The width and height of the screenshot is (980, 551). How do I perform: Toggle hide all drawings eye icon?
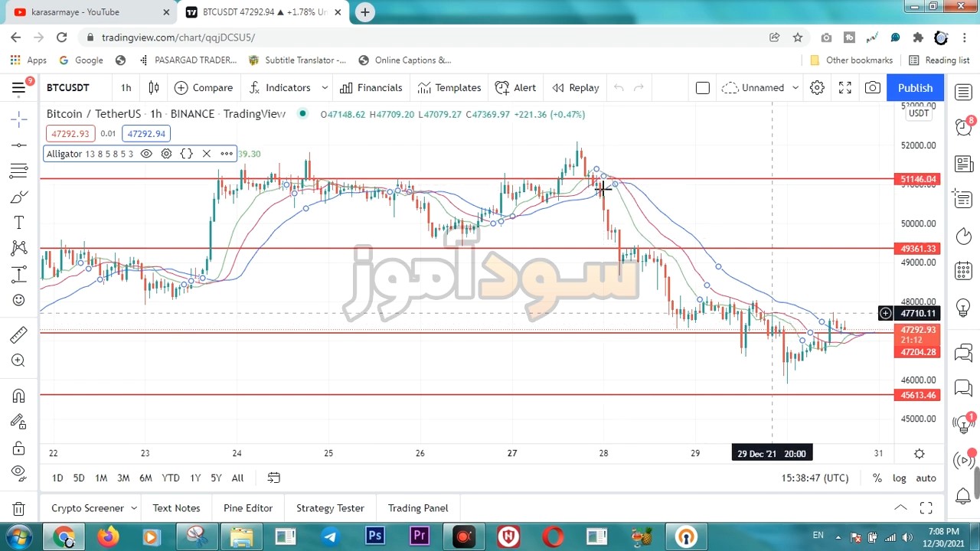pos(19,473)
